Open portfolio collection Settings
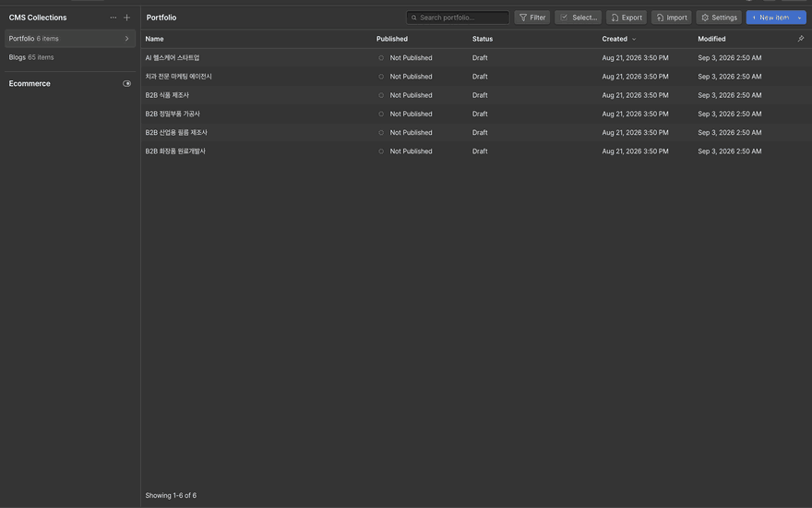 tap(719, 18)
